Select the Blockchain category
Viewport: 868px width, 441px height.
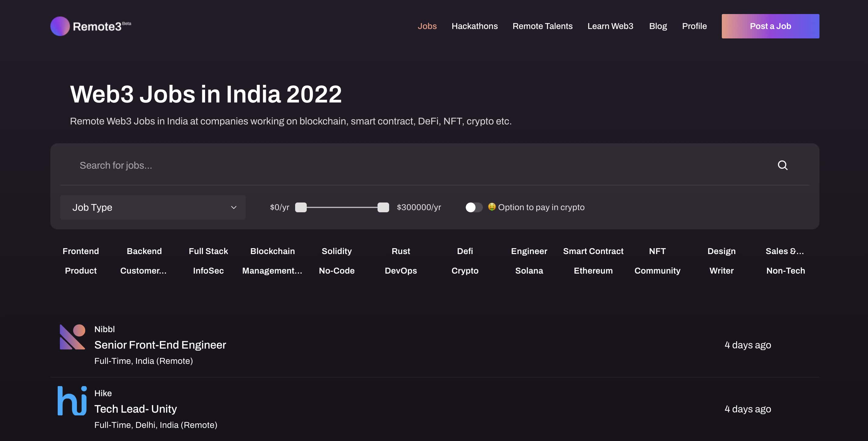tap(272, 251)
